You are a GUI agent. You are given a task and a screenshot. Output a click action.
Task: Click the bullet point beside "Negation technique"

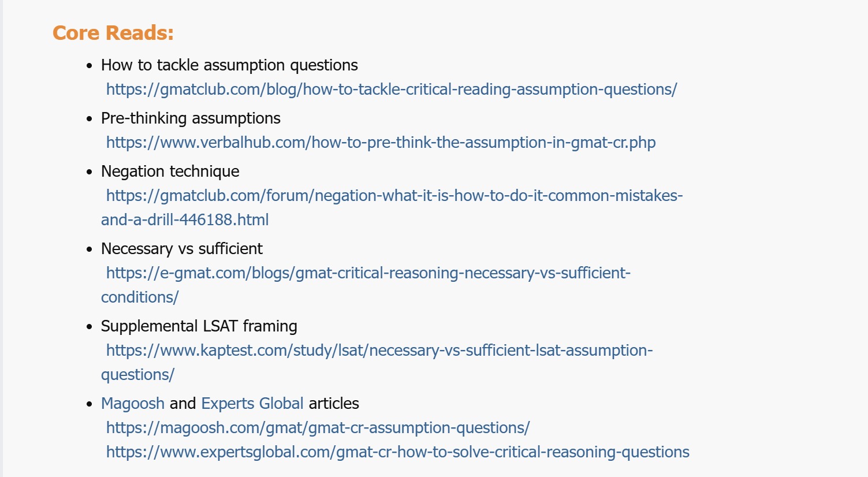point(89,172)
